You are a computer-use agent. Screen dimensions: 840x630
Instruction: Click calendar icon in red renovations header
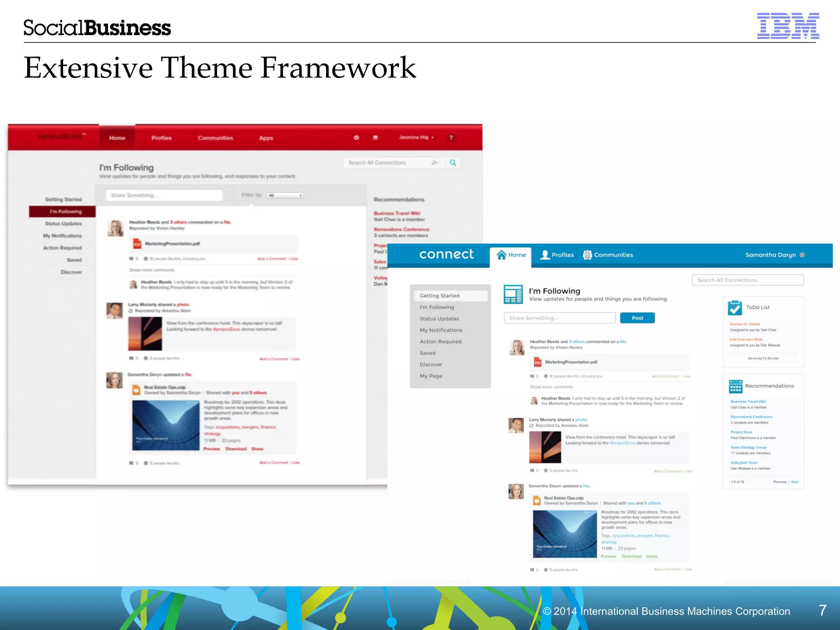[375, 137]
